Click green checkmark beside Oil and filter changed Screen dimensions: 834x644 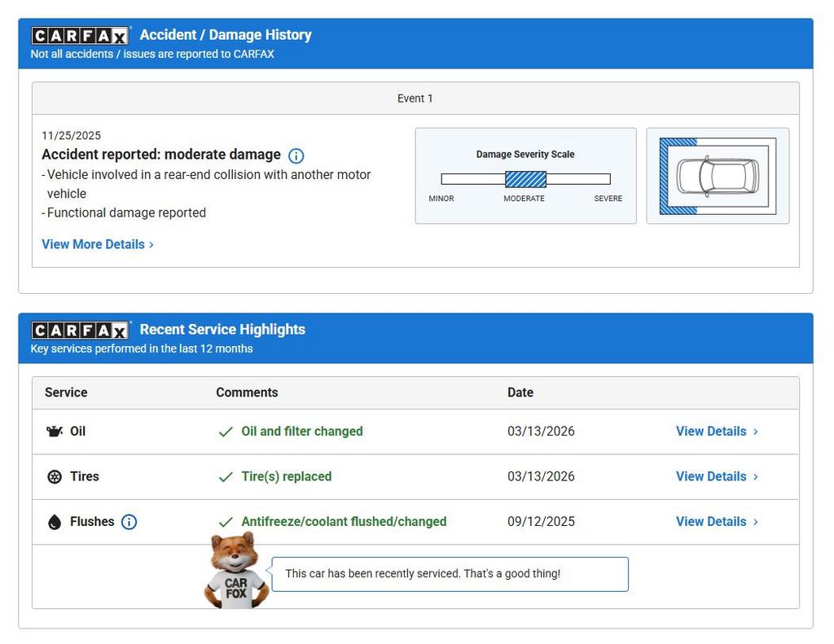click(226, 432)
